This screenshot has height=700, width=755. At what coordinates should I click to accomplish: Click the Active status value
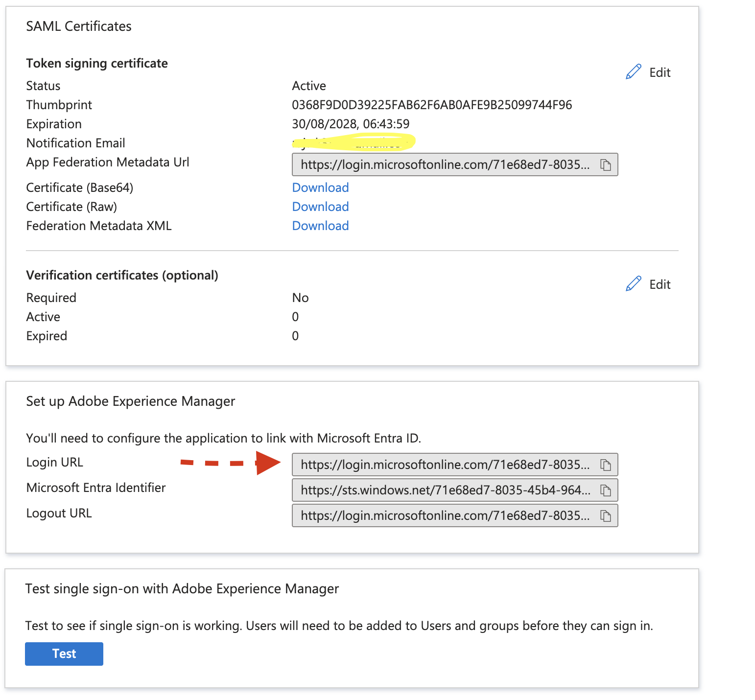point(309,86)
